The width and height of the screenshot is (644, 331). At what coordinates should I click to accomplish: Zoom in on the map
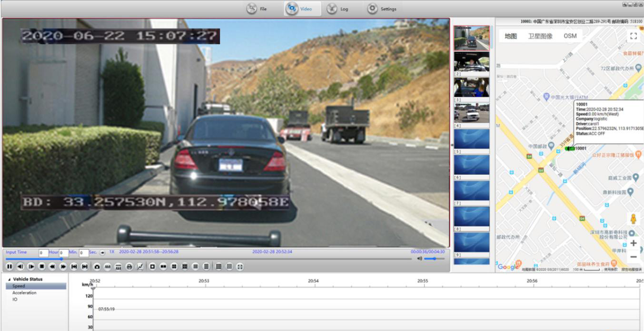[x=633, y=243]
